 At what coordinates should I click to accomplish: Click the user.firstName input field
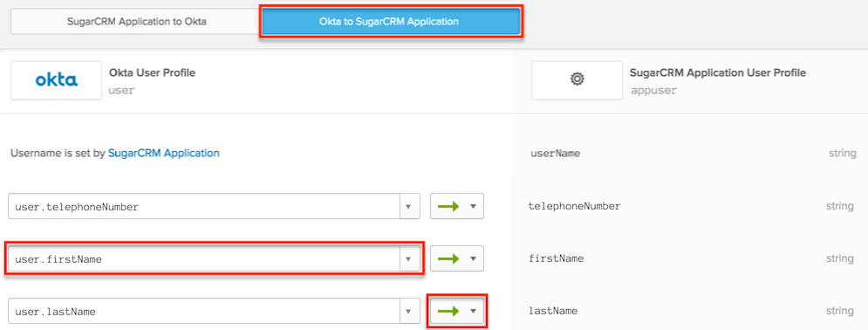point(204,258)
